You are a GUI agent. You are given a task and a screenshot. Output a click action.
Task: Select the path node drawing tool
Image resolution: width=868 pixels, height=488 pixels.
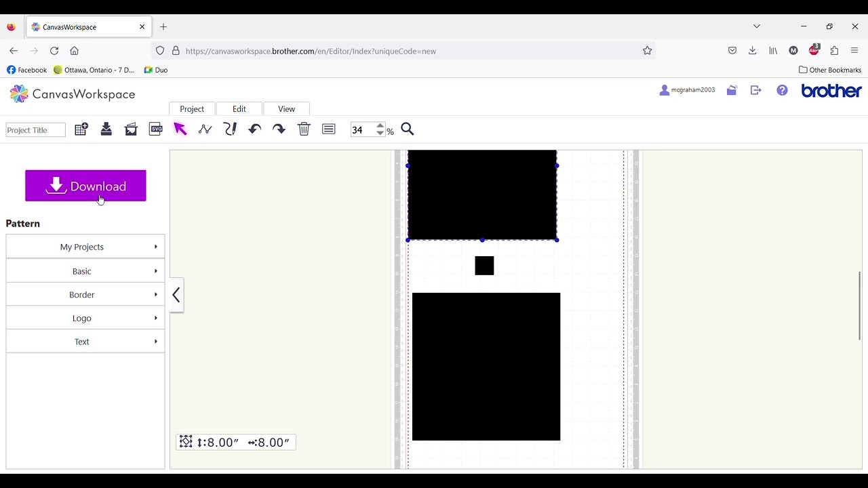pos(205,129)
